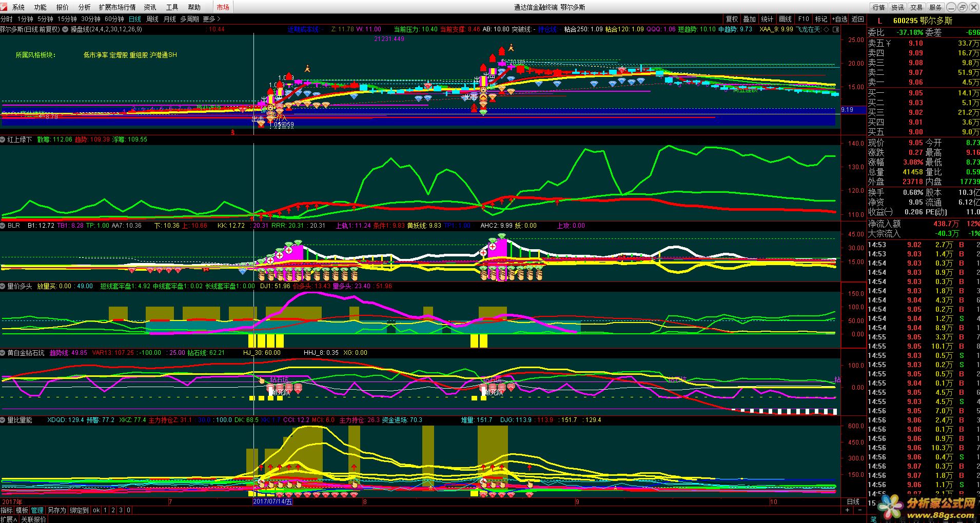This screenshot has width=980, height=523.
Task: Select template slot 0 at bottom
Action: click(129, 510)
